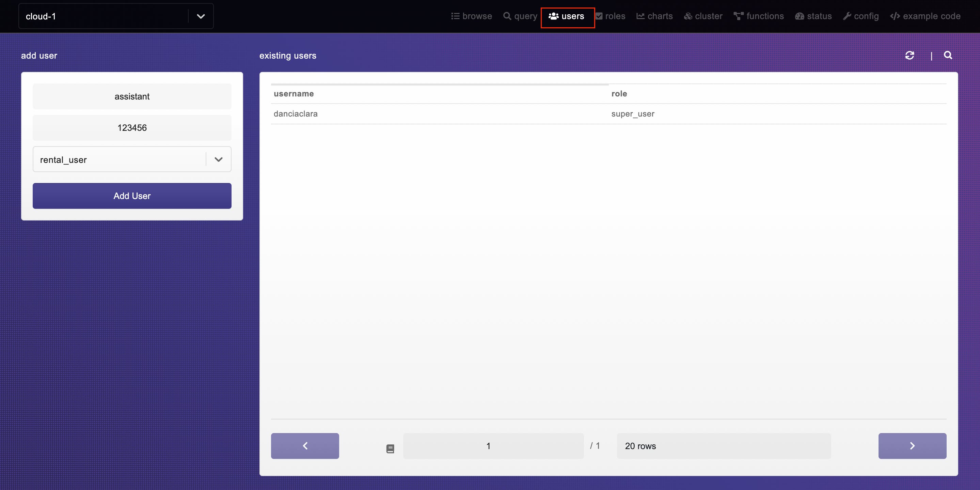Open the functions tab

tap(759, 16)
